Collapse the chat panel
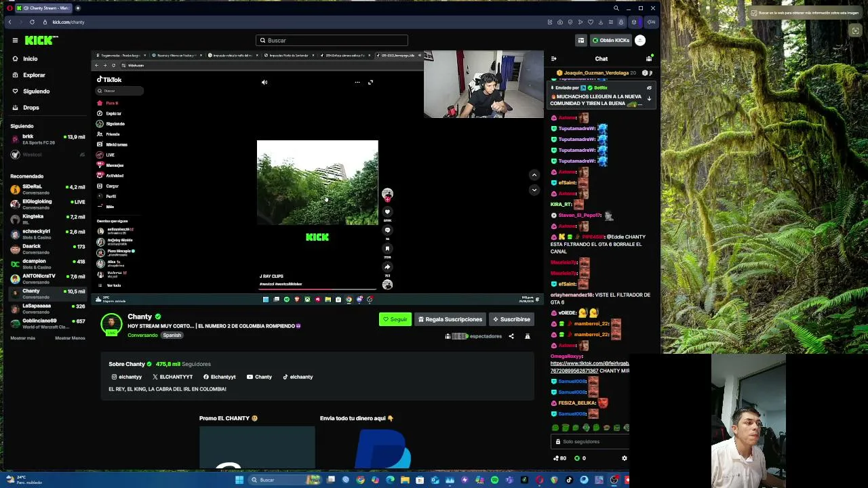The height and width of the screenshot is (488, 868). point(554,59)
